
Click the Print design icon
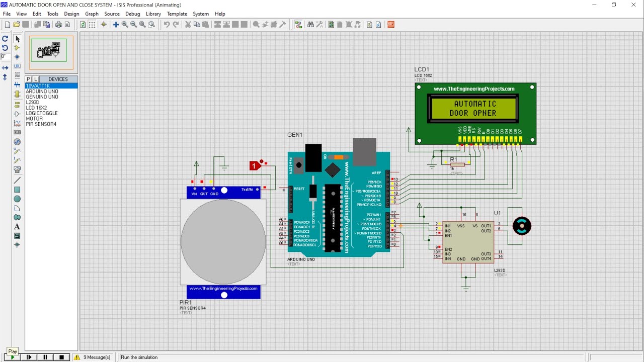[x=58, y=24]
